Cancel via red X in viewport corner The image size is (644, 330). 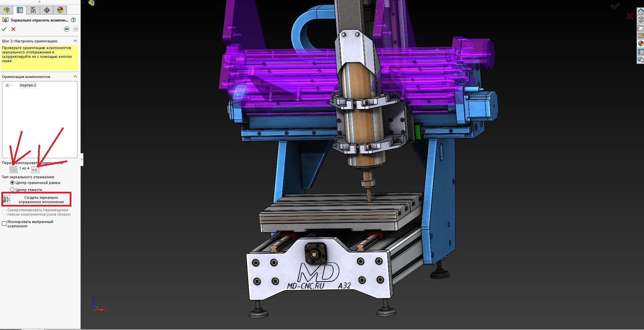point(630,16)
